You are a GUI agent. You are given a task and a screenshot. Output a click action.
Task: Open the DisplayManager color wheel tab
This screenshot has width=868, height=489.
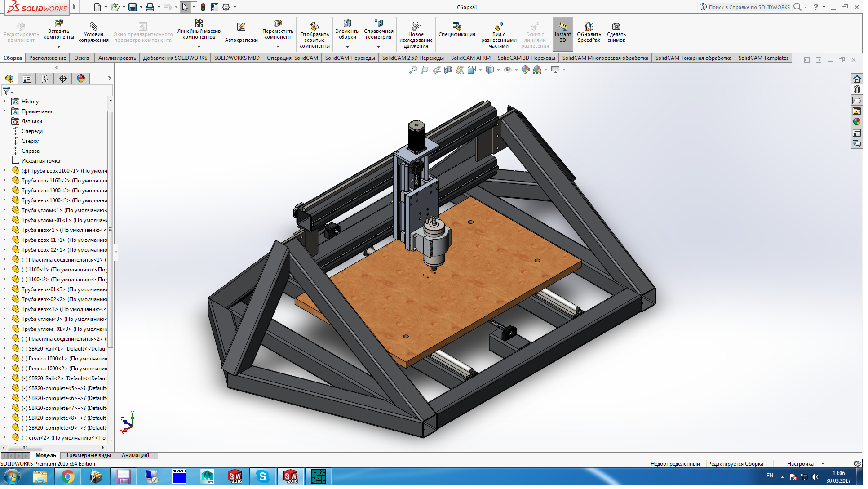tap(81, 79)
